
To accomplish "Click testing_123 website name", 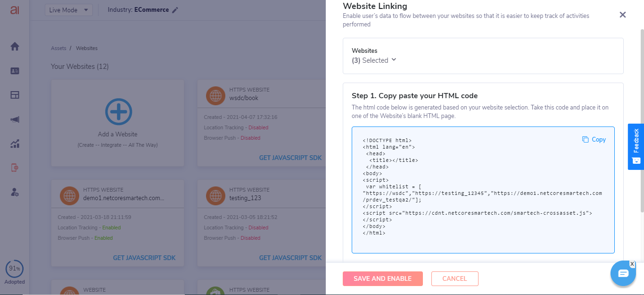I will 245,198.
